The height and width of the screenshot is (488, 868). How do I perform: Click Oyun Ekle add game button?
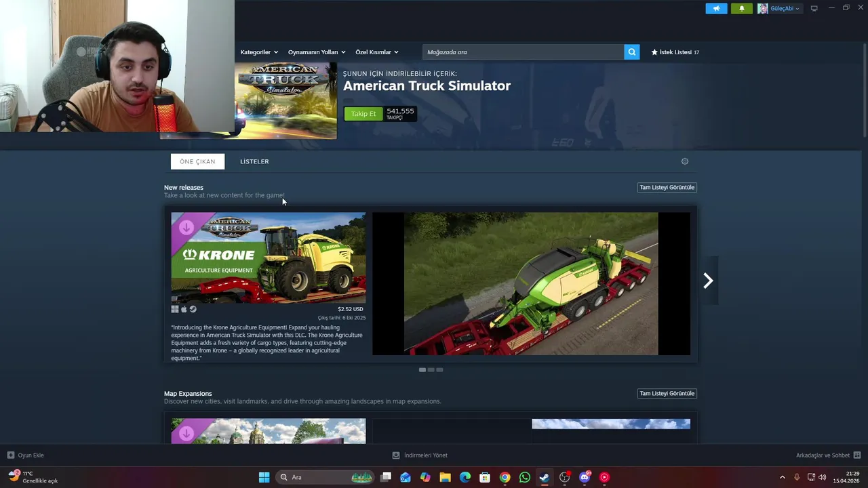pyautogui.click(x=25, y=455)
